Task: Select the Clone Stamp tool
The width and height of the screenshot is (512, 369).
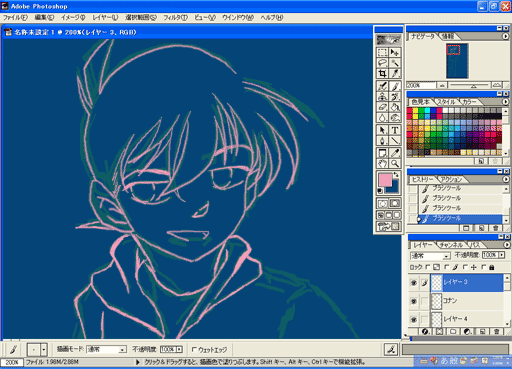Action: click(382, 97)
